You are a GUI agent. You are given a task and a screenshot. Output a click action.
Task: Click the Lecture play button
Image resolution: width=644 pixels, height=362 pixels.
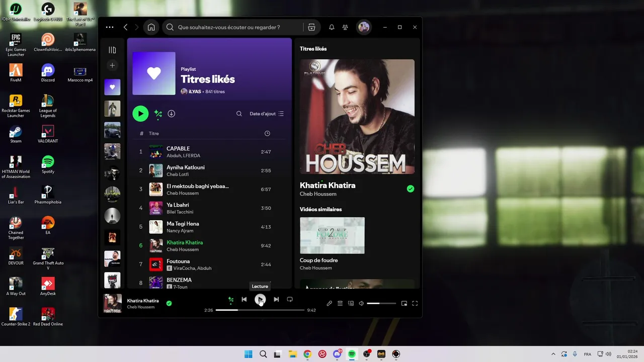click(x=260, y=299)
